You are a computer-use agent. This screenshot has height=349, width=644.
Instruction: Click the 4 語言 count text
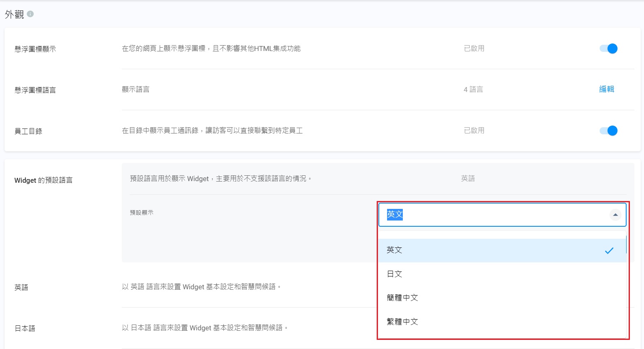point(473,90)
